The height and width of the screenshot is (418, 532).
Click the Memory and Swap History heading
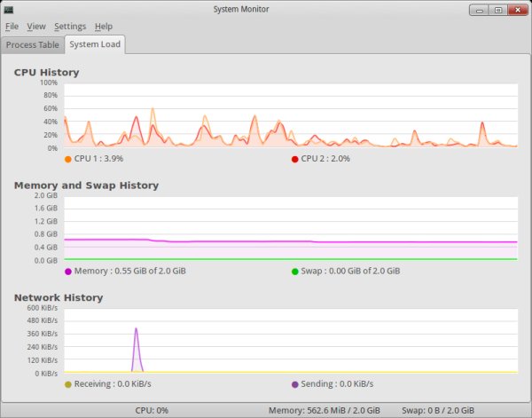click(x=86, y=185)
